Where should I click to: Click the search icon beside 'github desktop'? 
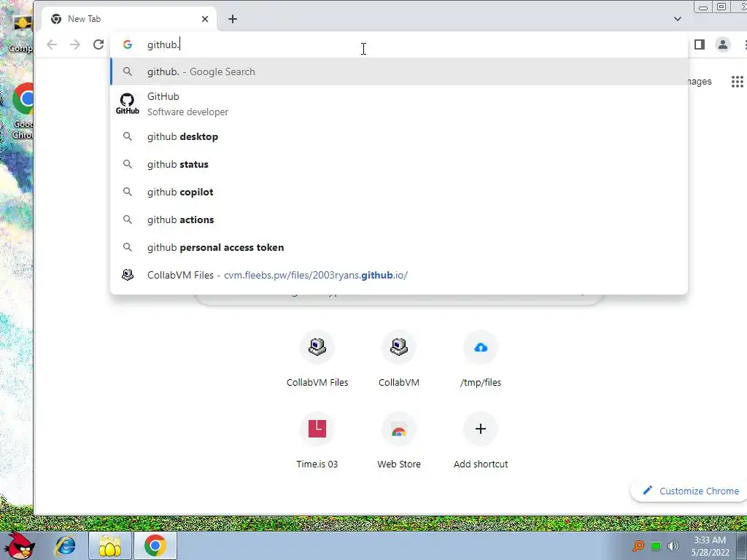(127, 136)
